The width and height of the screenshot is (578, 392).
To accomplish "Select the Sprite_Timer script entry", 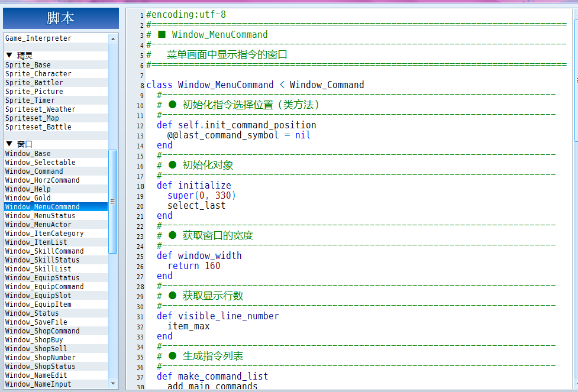I will click(x=56, y=100).
